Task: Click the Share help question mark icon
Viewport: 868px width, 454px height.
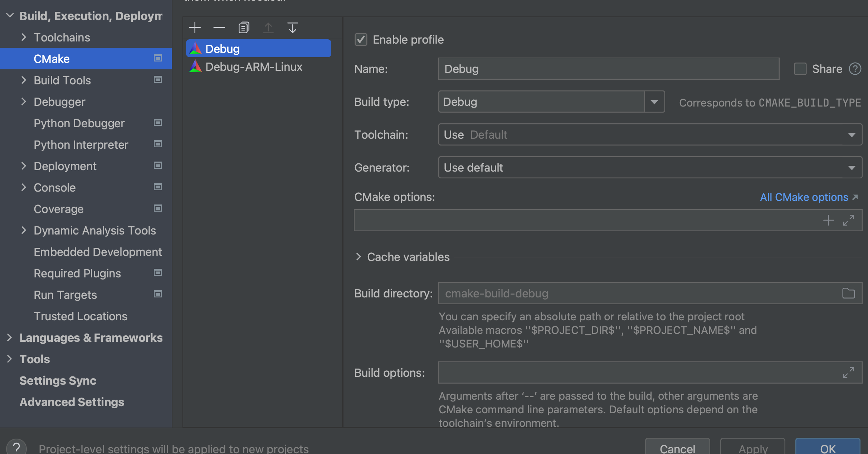Action: (x=855, y=69)
